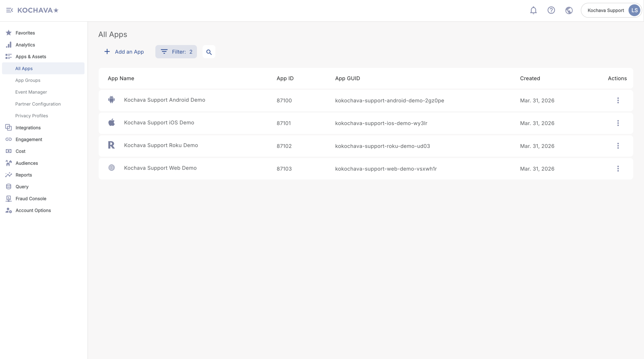Open actions menu for Android Demo app
The image size is (644, 359).
tap(618, 100)
